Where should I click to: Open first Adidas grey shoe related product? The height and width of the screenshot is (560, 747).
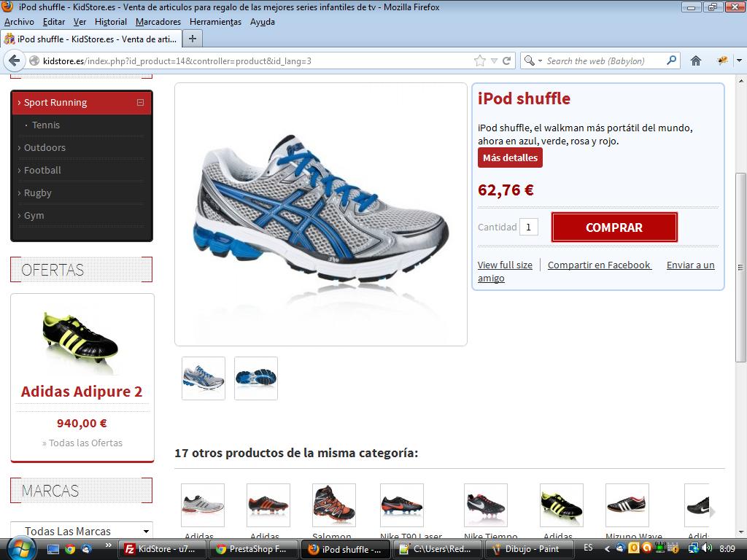tap(203, 505)
